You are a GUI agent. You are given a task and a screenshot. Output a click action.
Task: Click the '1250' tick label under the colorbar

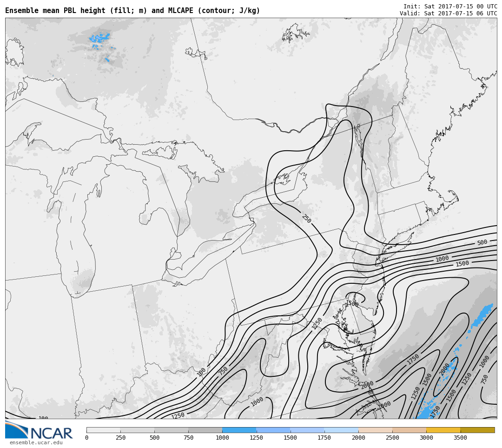point(256,438)
